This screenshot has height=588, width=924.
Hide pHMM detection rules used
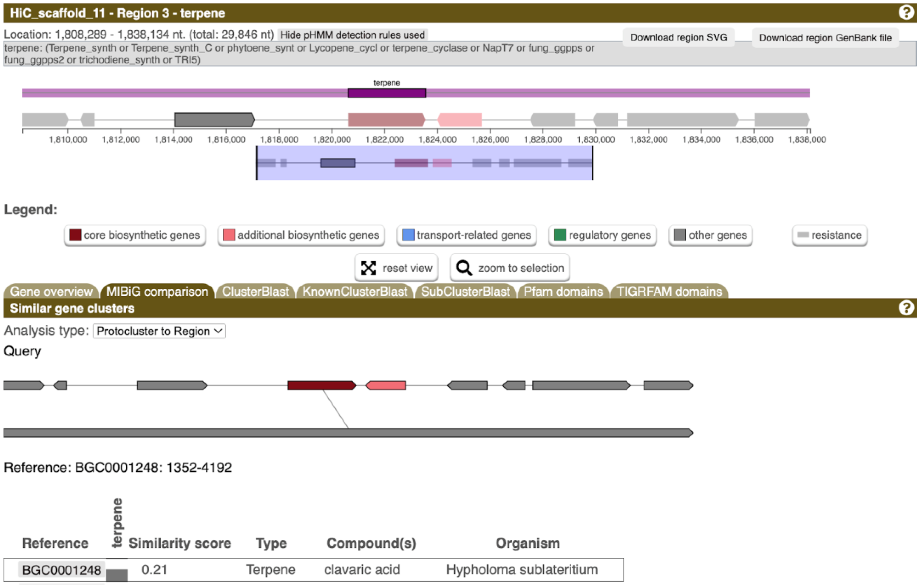(352, 35)
